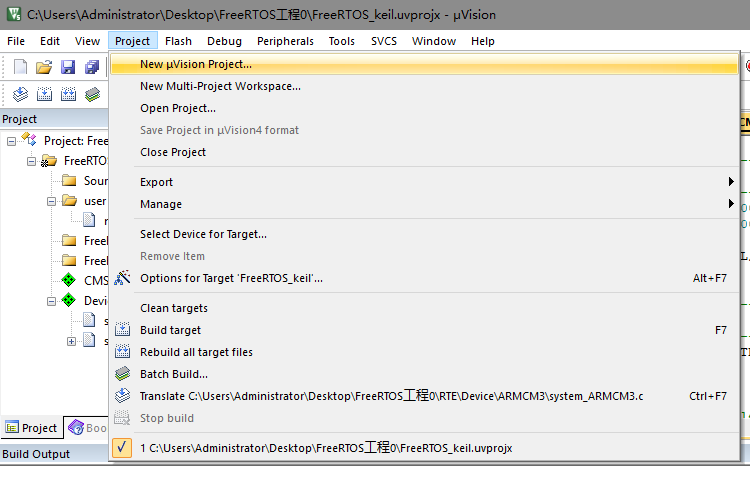Open the Manage submenu
Viewport: 750px width, 488px height.
pos(425,204)
